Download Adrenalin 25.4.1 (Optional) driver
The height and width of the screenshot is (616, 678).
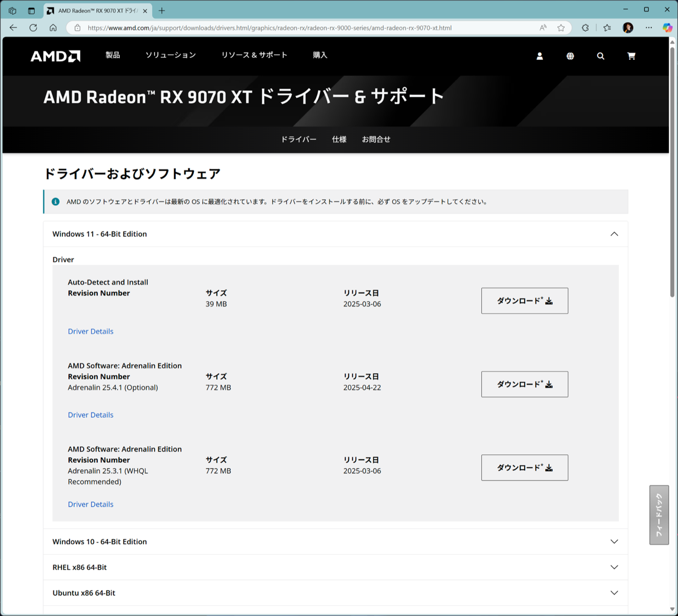click(525, 384)
